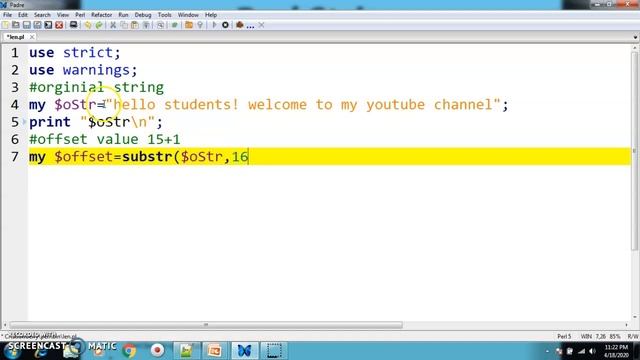Open the Edit menu
Viewport: 640px width, 360px height.
(x=23, y=15)
